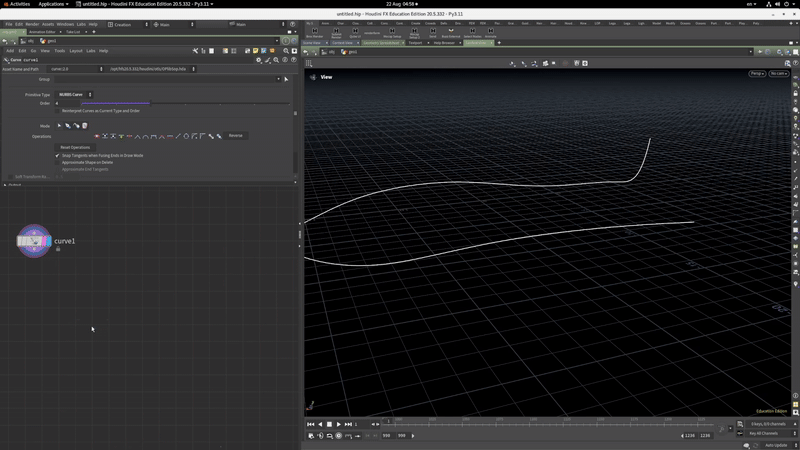Open Ubuntu Activities overview
Viewport: 800px width, 450px height.
(17, 4)
